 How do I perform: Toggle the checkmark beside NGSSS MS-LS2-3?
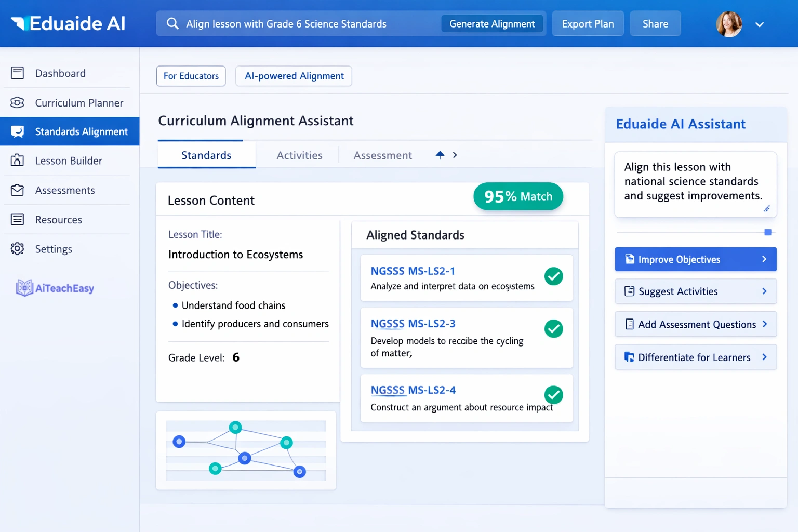click(553, 329)
